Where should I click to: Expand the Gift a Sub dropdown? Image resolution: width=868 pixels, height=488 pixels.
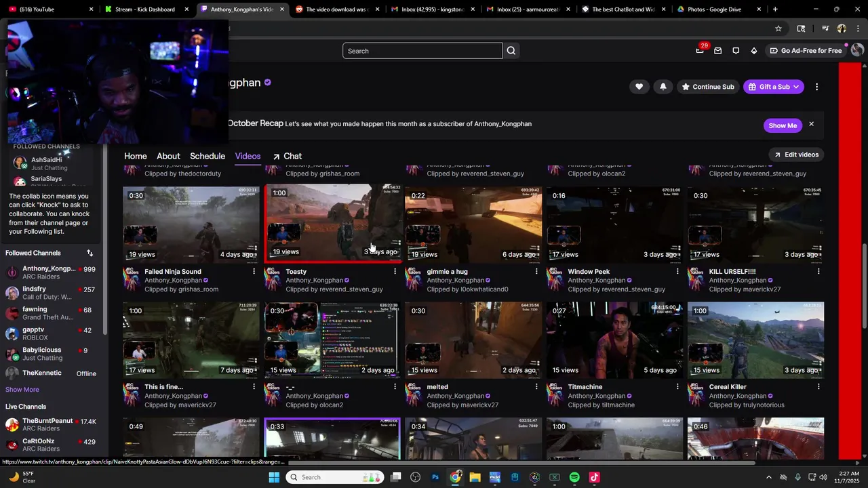pos(774,87)
